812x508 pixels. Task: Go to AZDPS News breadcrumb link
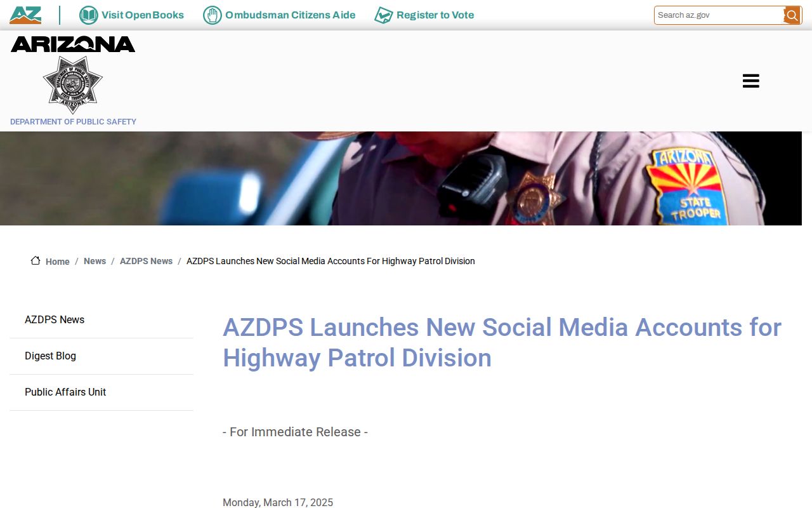click(x=146, y=261)
